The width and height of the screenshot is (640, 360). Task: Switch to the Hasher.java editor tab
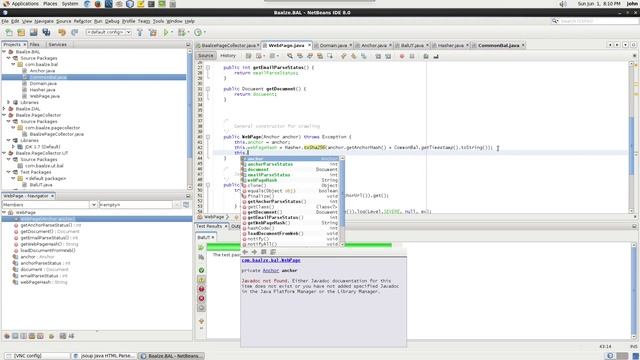pyautogui.click(x=451, y=45)
